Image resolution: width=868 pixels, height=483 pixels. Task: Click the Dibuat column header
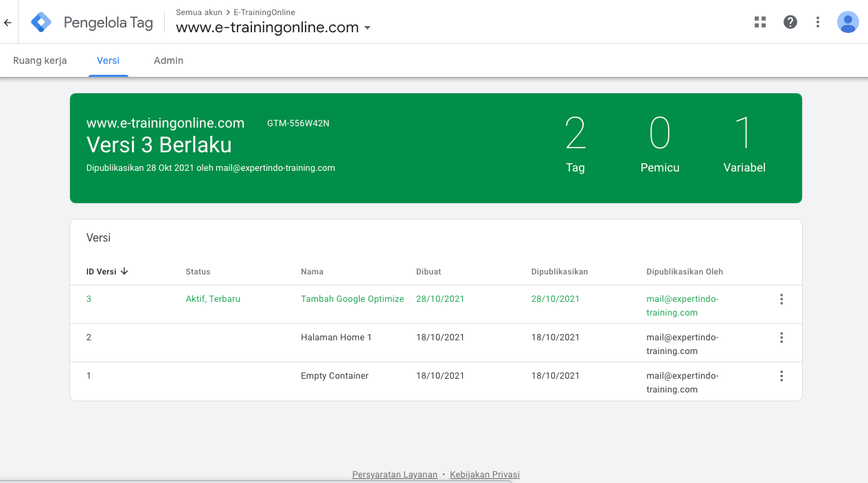pos(429,272)
